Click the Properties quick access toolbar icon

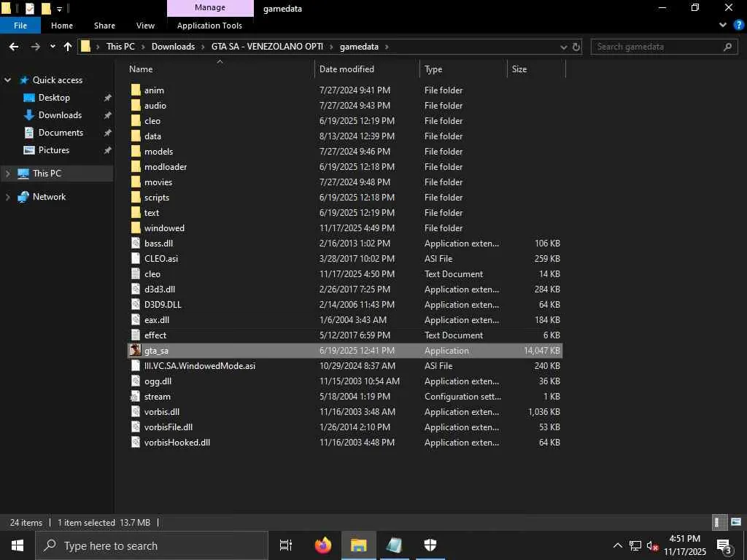click(29, 9)
